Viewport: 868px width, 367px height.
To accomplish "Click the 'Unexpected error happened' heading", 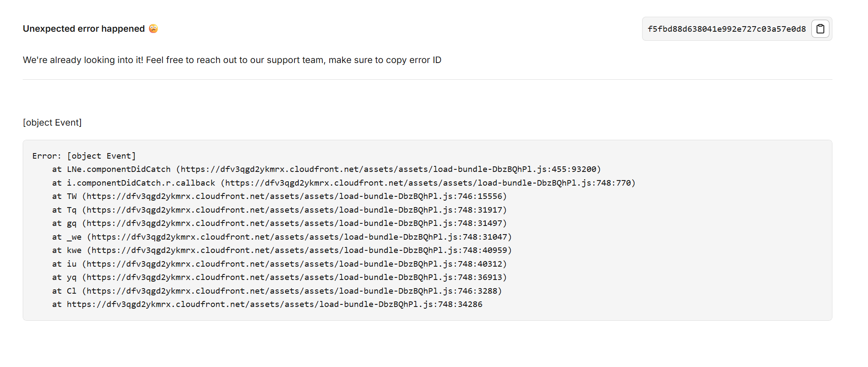I will coord(84,28).
